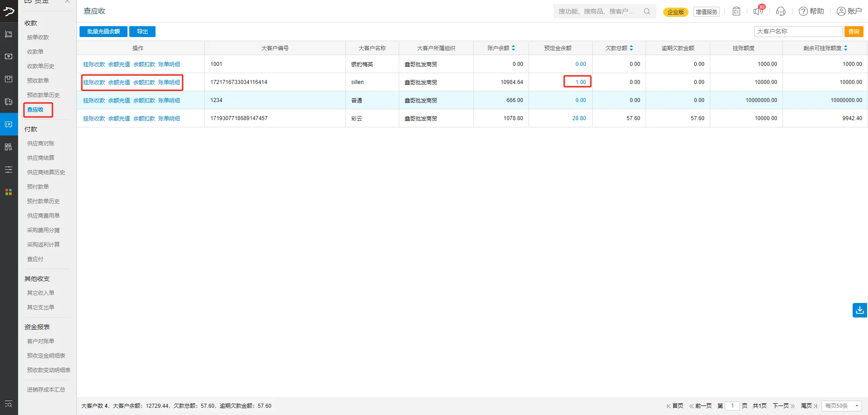The image size is (868, 415).
Task: Click the blue floating download icon
Action: (x=859, y=310)
